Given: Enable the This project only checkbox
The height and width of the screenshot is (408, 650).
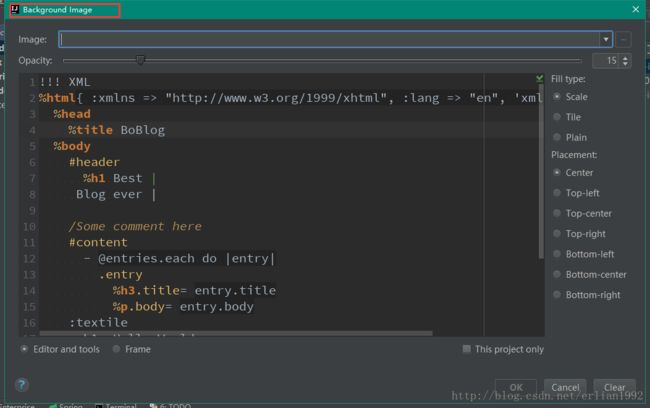Looking at the screenshot, I should coord(503,349).
